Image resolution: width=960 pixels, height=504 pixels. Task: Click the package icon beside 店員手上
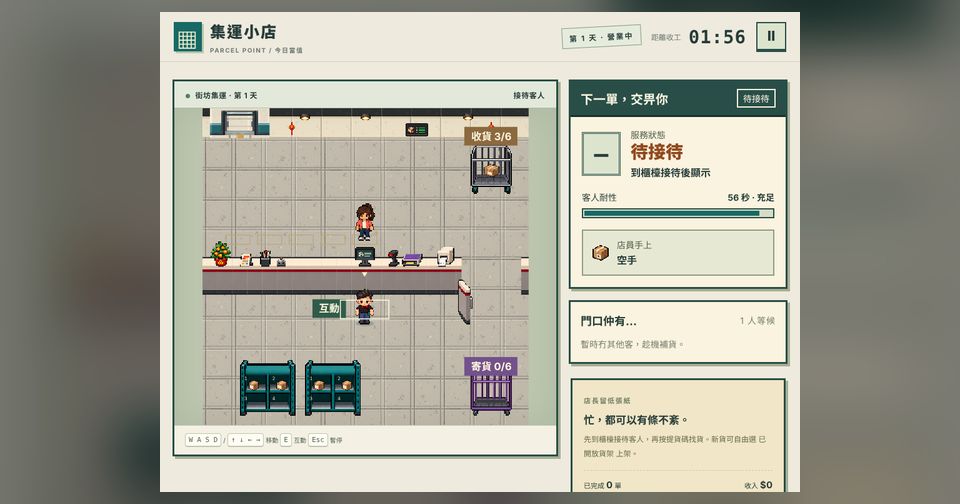(x=601, y=252)
